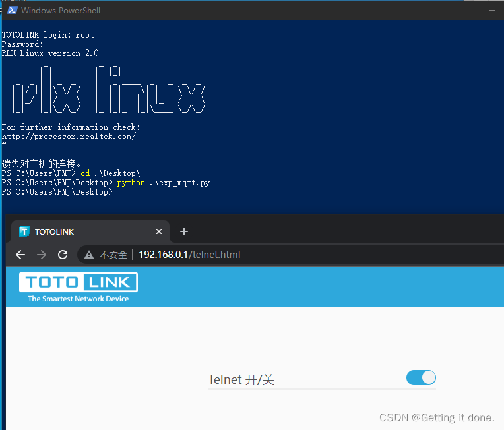This screenshot has width=504, height=430.
Task: Click the Windows PowerShell title bar icon
Action: (x=13, y=10)
